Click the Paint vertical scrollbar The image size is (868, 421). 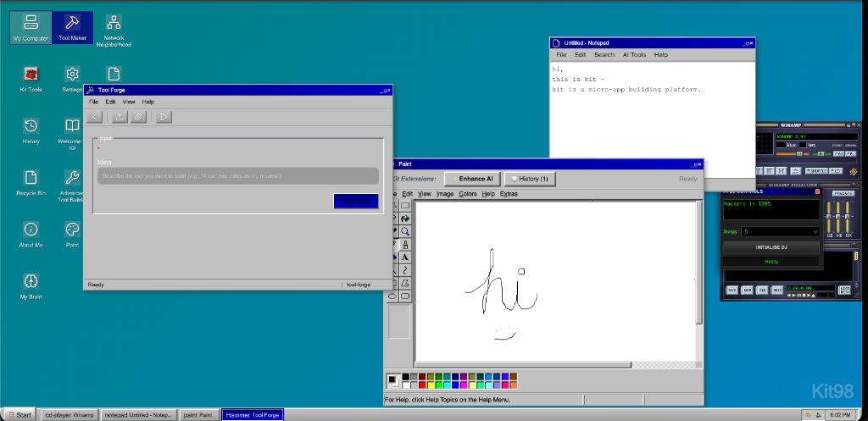pyautogui.click(x=699, y=263)
